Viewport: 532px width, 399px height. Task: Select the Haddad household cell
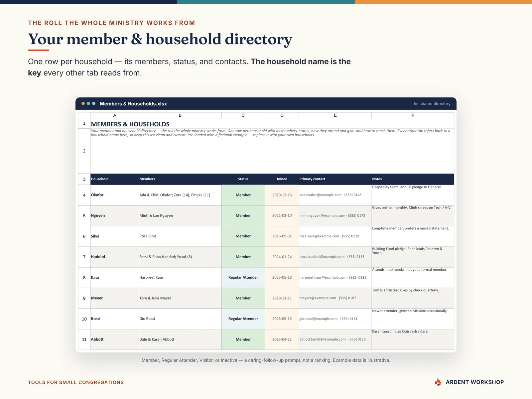point(115,257)
